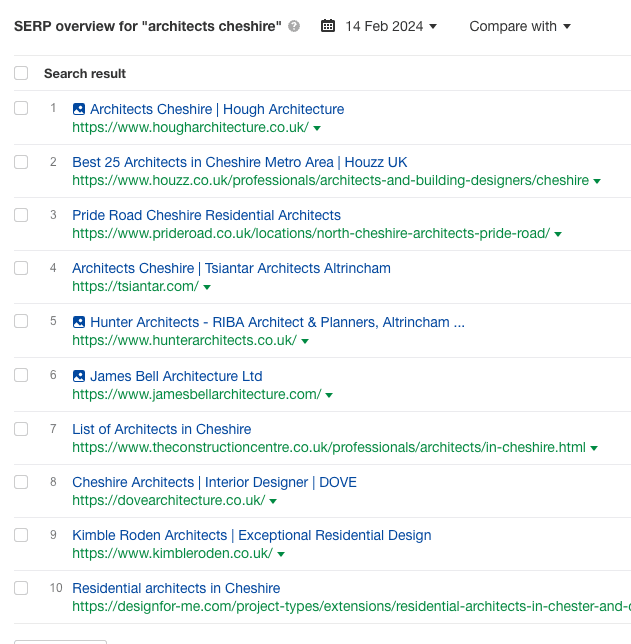Expand the tsiantar.com URL dropdown arrow
Image resolution: width=631 pixels, height=644 pixels.
click(207, 287)
